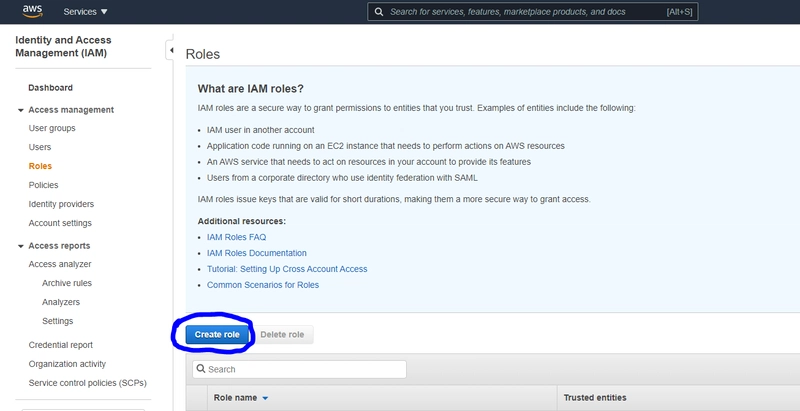Open the IAM Roles FAQ link

tap(236, 237)
